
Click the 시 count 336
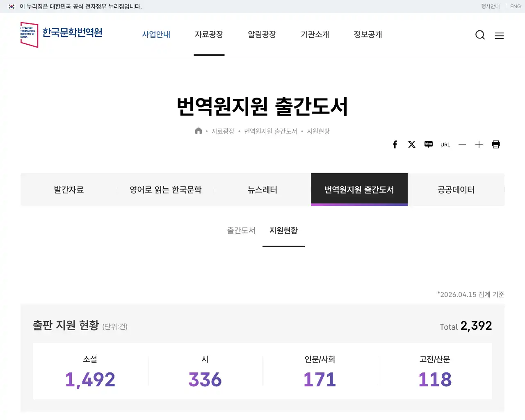point(205,379)
